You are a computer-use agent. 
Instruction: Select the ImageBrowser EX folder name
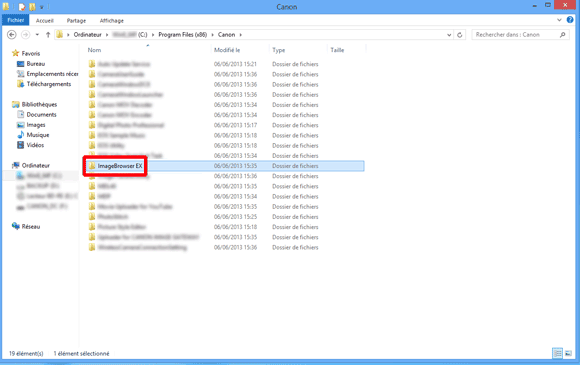click(120, 166)
